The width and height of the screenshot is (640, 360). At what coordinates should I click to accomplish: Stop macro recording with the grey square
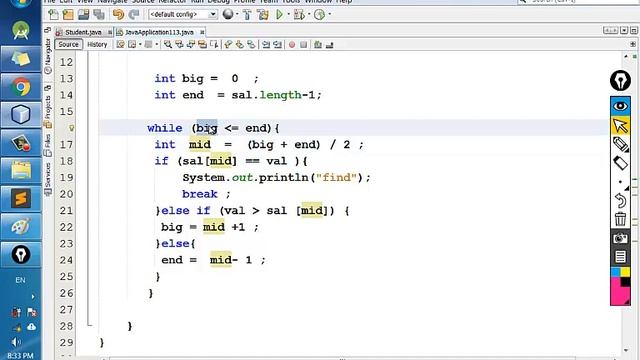[x=304, y=44]
